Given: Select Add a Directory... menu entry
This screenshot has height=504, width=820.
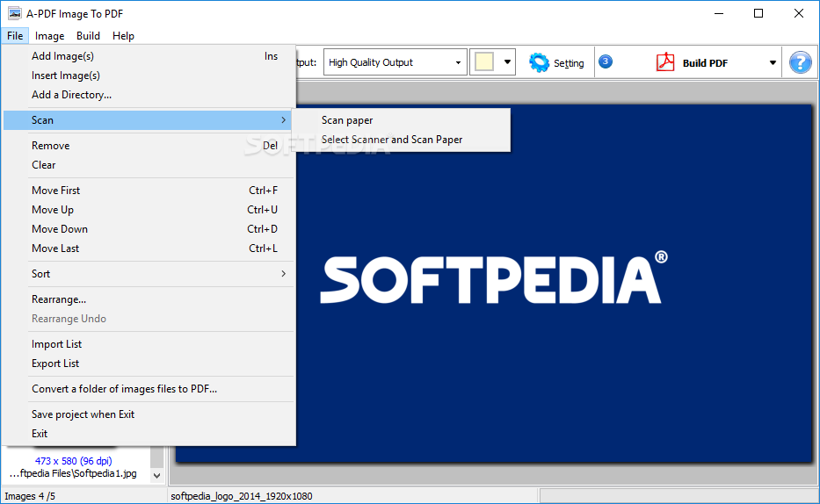Looking at the screenshot, I should point(149,95).
